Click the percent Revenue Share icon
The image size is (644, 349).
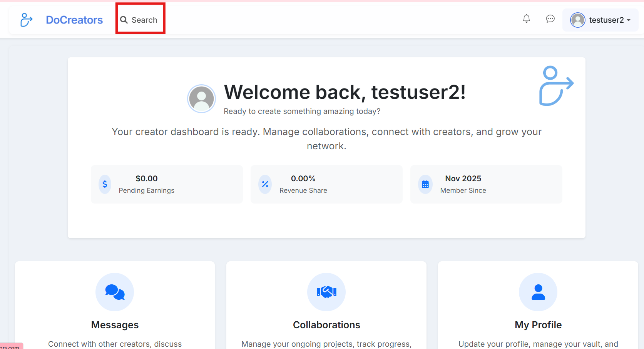[265, 184]
